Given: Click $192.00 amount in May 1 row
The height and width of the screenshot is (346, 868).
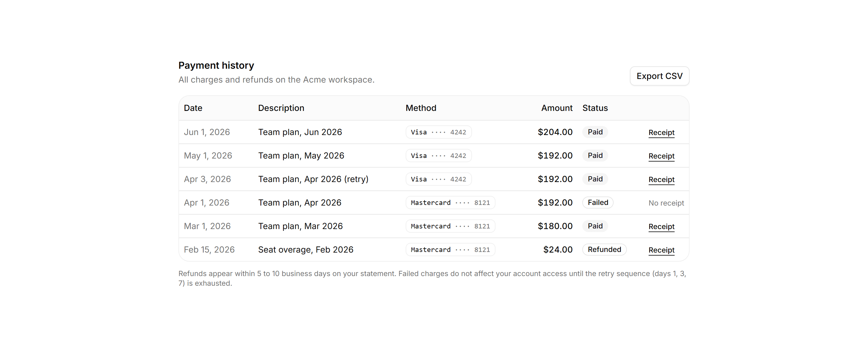Looking at the screenshot, I should click(555, 156).
